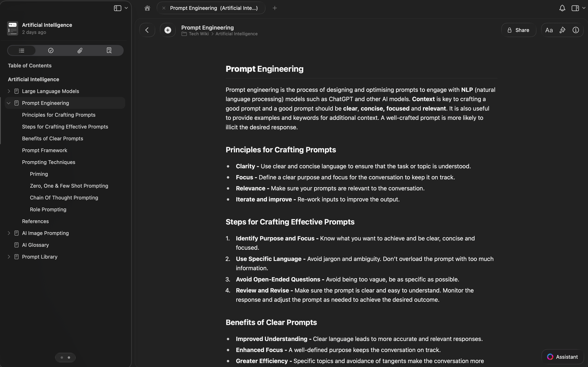Show attachments via the paperclip tab
588x367 pixels.
80,50
